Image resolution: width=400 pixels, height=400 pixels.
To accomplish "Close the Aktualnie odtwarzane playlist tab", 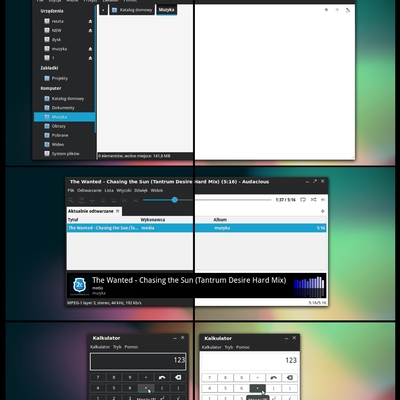I will [x=118, y=211].
